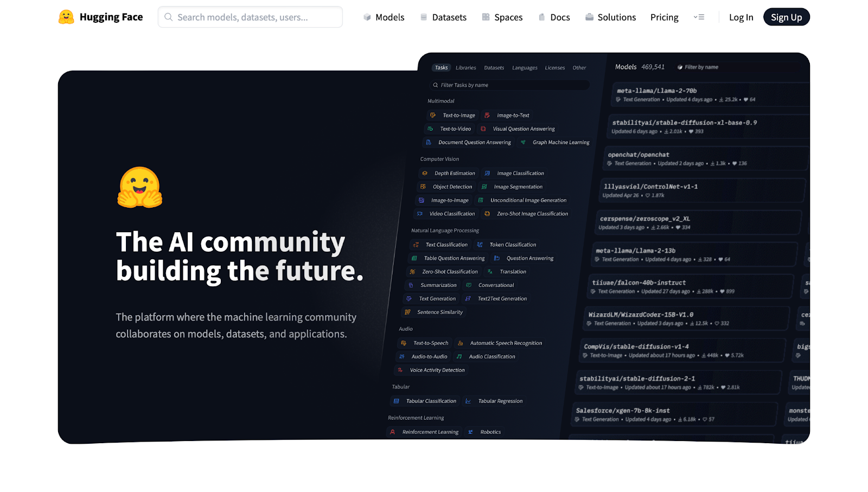Click the Hugging Face brand name
The height and width of the screenshot is (492, 868).
pyautogui.click(x=111, y=17)
